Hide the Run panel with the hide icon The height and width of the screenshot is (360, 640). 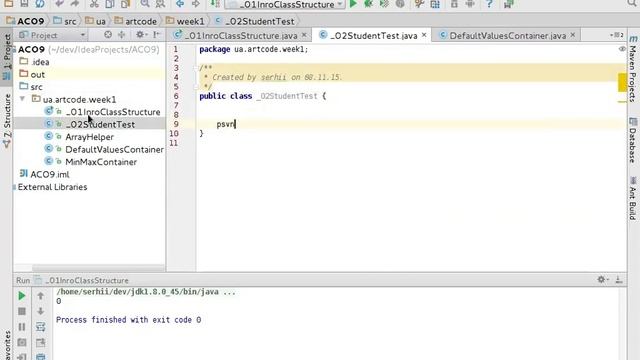(619, 280)
